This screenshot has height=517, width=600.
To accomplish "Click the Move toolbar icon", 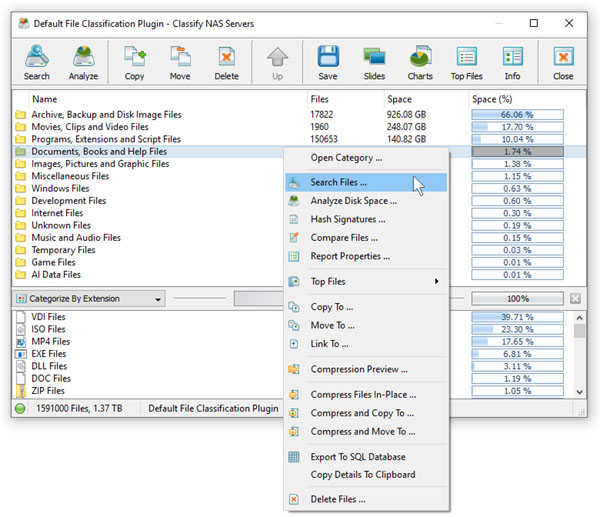I will [180, 57].
